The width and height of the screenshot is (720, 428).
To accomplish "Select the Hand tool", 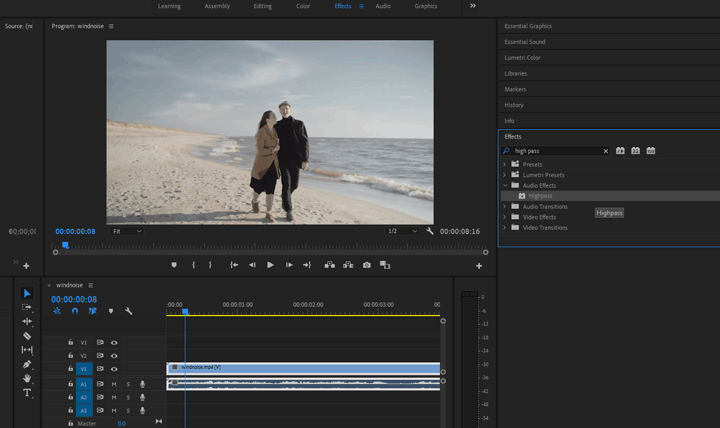I will pyautogui.click(x=27, y=379).
